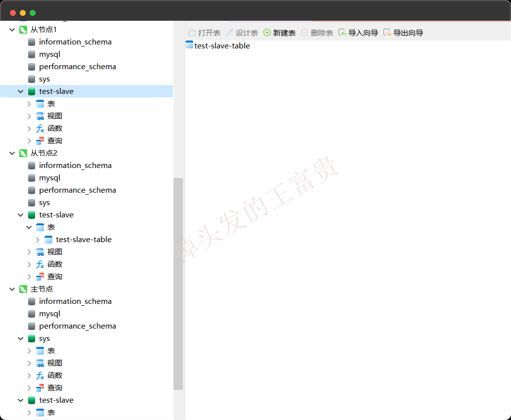Image resolution: width=511 pixels, height=420 pixels.
Task: Click the yellow minimize window button
Action: point(23,13)
